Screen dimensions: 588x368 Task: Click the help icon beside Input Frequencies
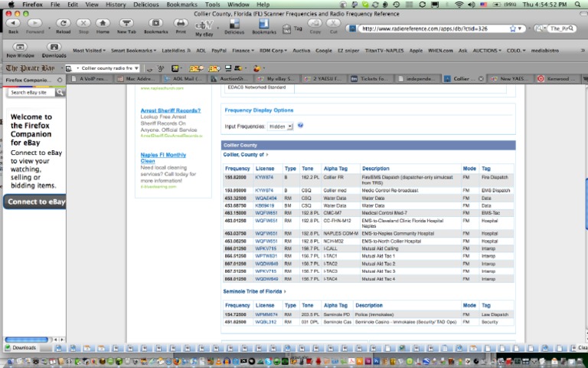(300, 125)
